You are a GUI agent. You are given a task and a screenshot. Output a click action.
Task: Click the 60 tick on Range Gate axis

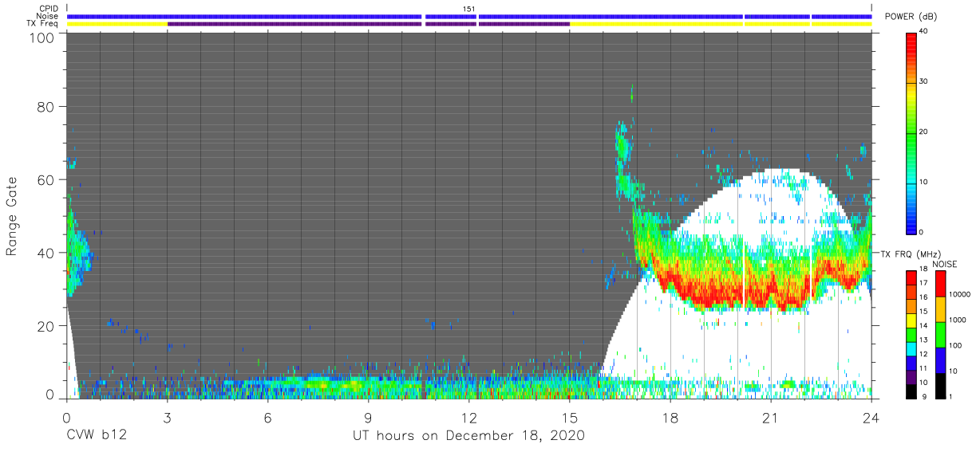click(47, 179)
